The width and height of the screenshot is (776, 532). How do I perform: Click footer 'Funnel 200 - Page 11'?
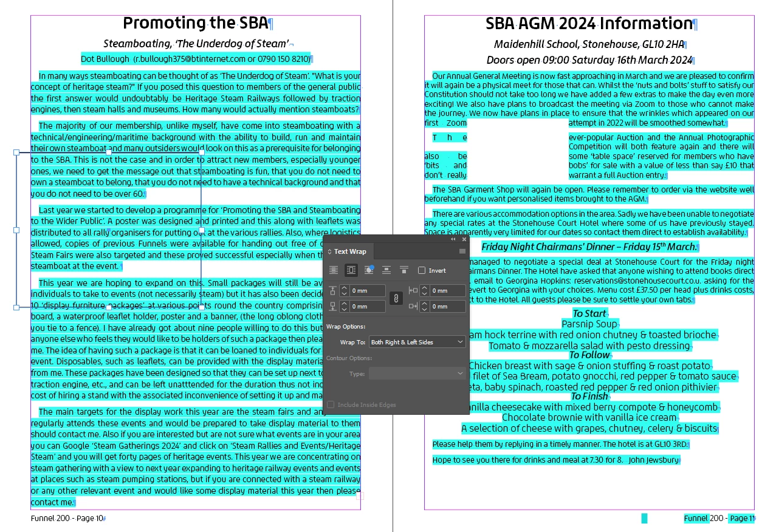coord(719,519)
